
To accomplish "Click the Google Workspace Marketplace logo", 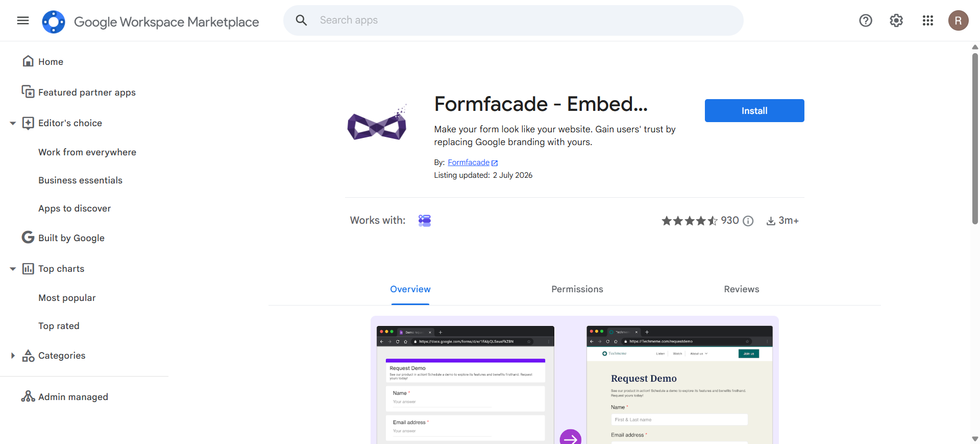I will 54,21.
